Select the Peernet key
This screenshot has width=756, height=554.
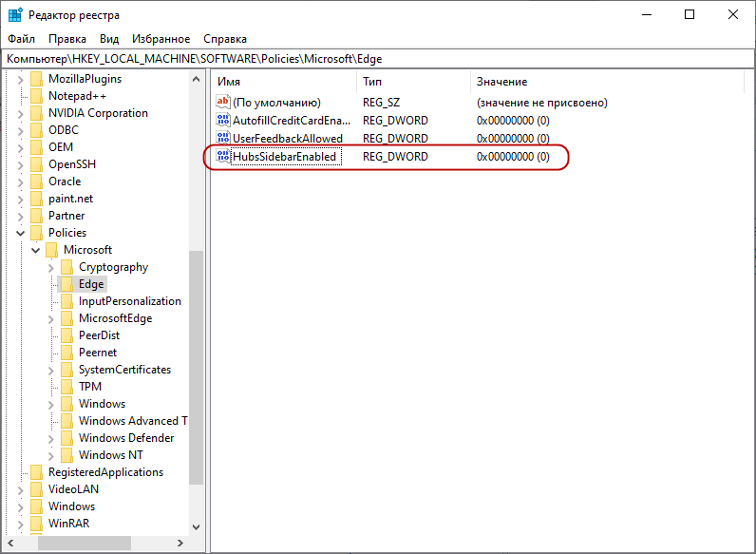(98, 353)
